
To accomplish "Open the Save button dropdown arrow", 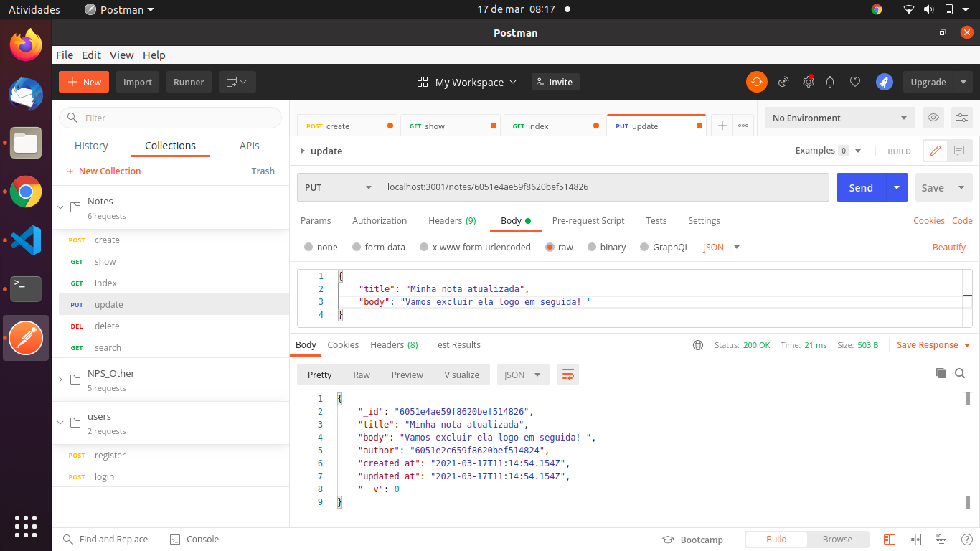I will (961, 187).
